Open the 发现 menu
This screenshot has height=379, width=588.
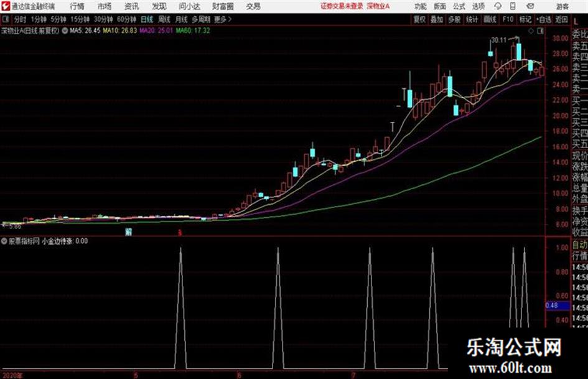(x=159, y=6)
